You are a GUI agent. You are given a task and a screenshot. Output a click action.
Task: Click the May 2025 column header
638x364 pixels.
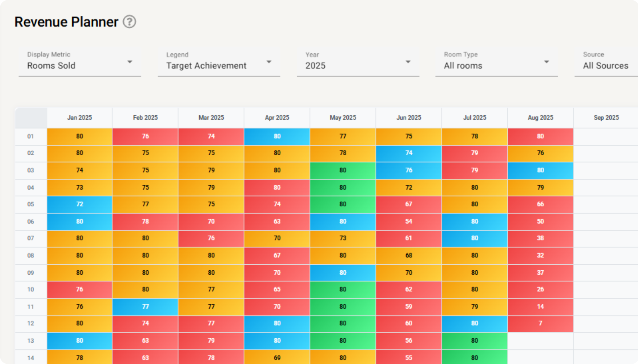point(343,118)
